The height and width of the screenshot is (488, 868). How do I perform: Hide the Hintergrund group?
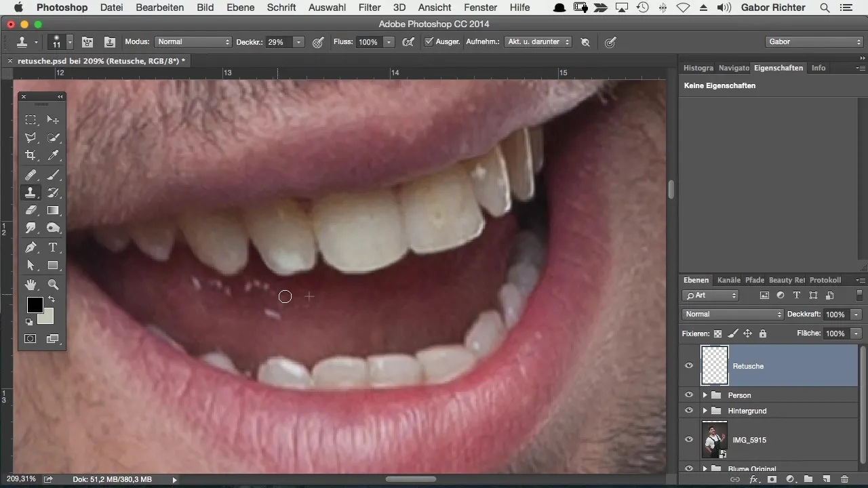click(x=689, y=411)
